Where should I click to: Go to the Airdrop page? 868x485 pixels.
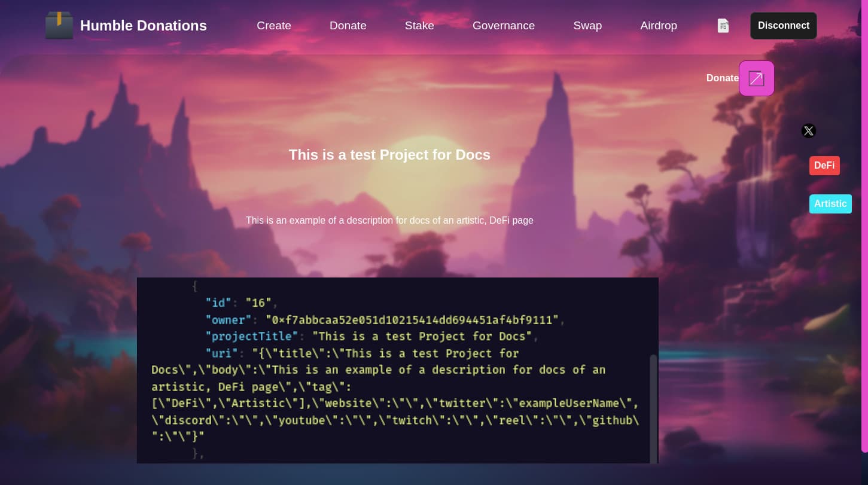click(x=659, y=26)
